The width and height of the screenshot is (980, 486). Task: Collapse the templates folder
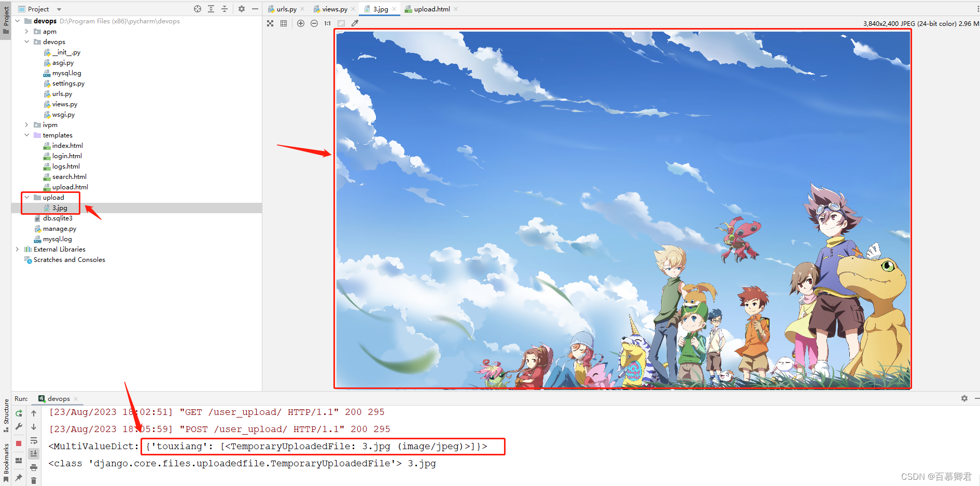(x=27, y=135)
